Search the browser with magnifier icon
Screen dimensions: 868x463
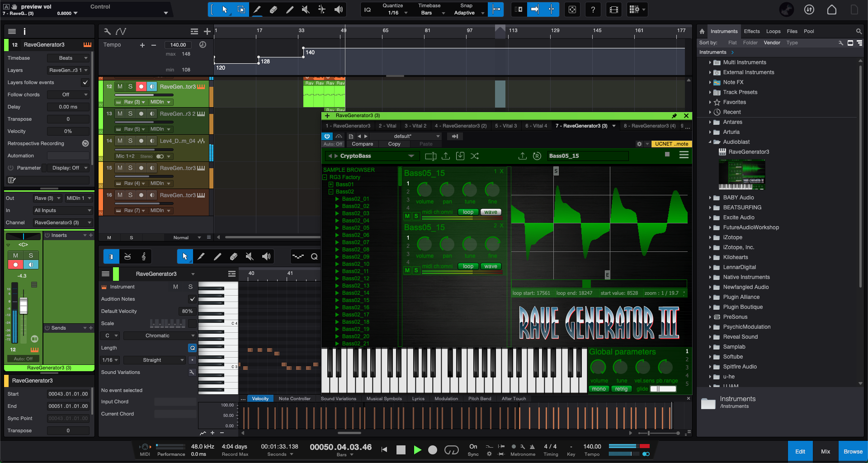coord(859,31)
